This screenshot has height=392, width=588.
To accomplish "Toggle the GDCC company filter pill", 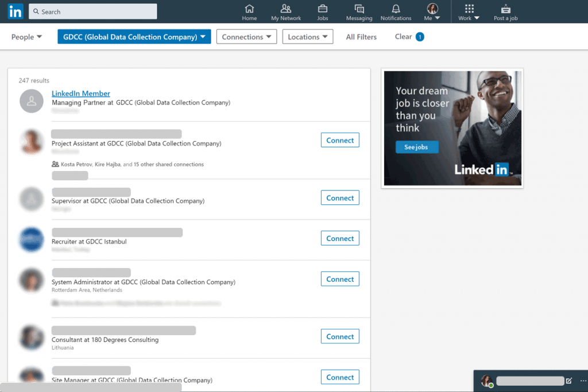I will click(x=133, y=36).
